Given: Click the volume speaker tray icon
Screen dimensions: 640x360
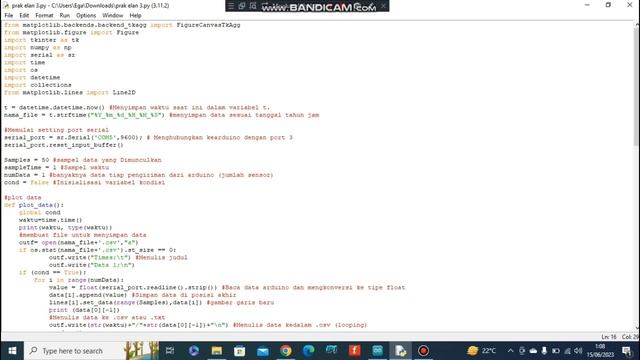Looking at the screenshot, I should pyautogui.click(x=578, y=351).
